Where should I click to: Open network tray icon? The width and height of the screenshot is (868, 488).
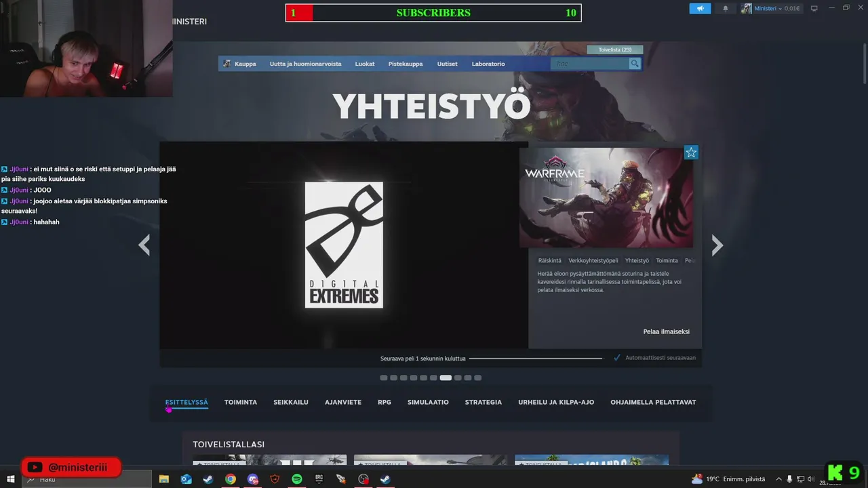point(800,479)
